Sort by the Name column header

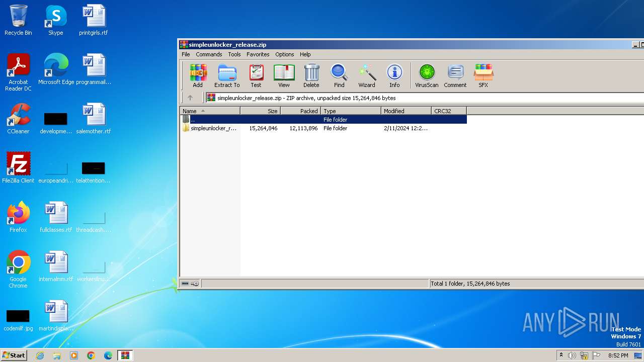click(210, 111)
